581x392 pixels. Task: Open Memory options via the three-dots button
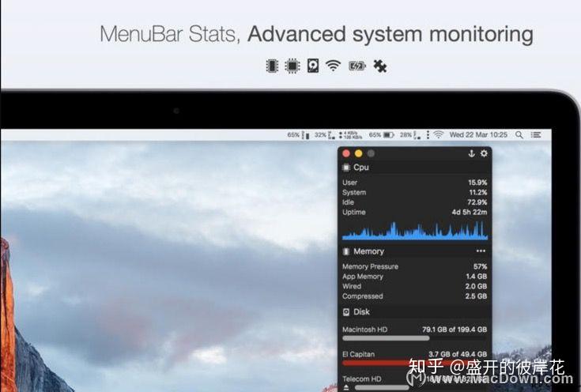coord(481,251)
